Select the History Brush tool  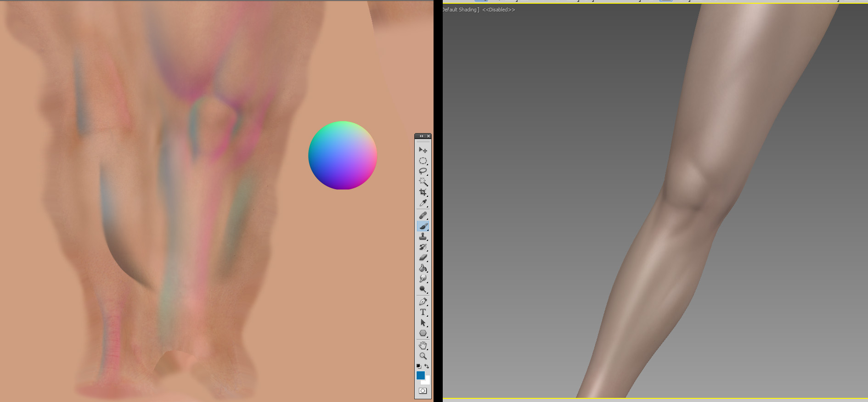(423, 247)
